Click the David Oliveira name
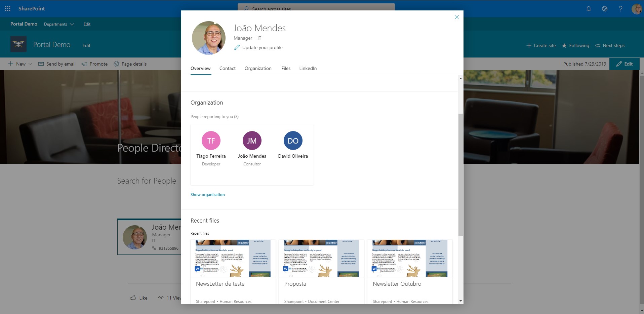Viewport: 644px width, 314px height. (x=293, y=156)
